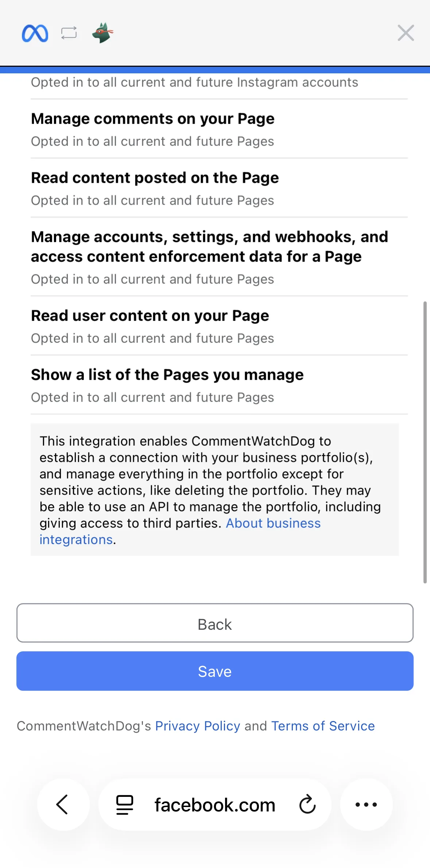Open the Terms of Service link
430x868 pixels.
tap(323, 726)
